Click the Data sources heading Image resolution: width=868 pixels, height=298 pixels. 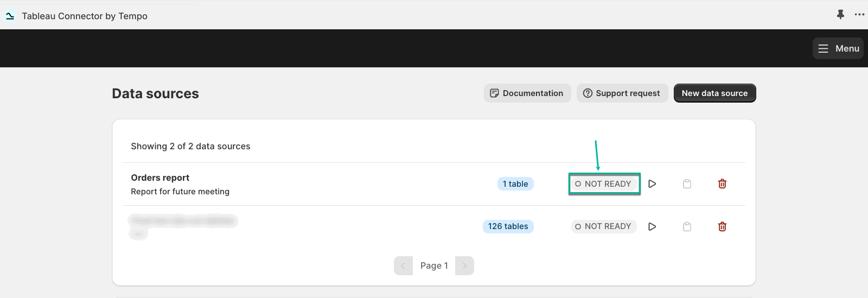click(x=155, y=94)
